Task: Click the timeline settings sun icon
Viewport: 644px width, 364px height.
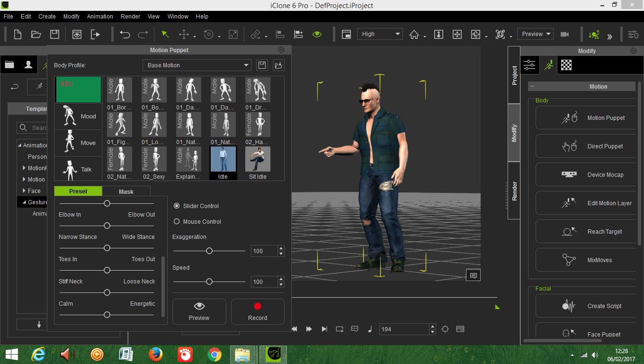Action: 445,329
